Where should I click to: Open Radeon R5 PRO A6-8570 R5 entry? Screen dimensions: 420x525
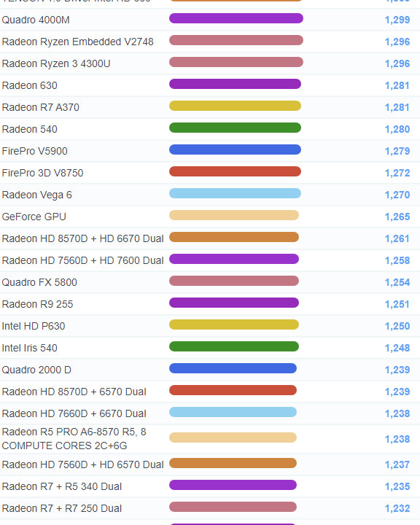pos(74,439)
